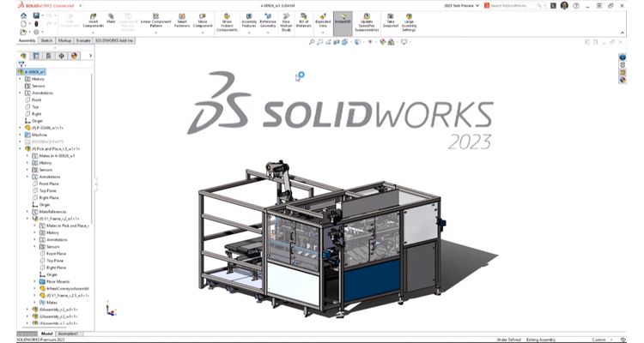Open SOLIDWORKS Resources in the task pane
This screenshot has height=343, width=644.
[x=623, y=57]
